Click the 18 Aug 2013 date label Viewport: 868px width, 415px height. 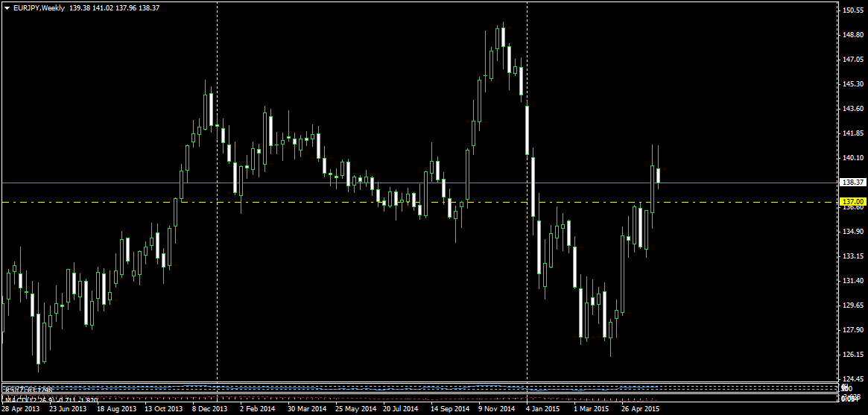(x=116, y=409)
